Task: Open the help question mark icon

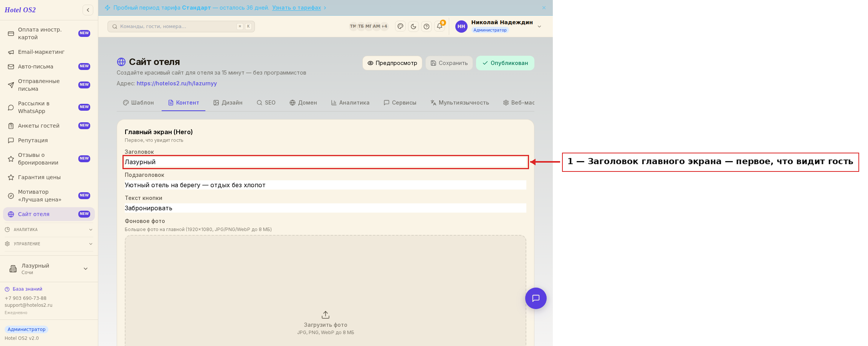Action: (x=427, y=27)
